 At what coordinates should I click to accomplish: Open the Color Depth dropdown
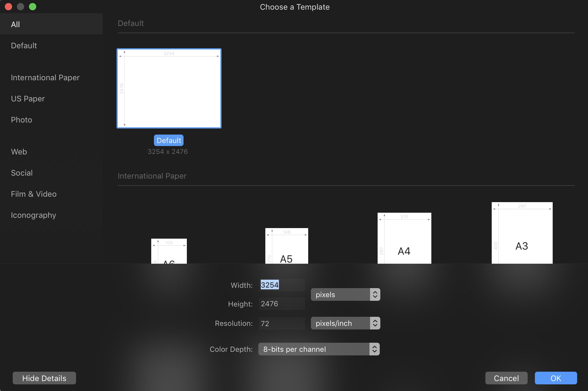(x=318, y=349)
